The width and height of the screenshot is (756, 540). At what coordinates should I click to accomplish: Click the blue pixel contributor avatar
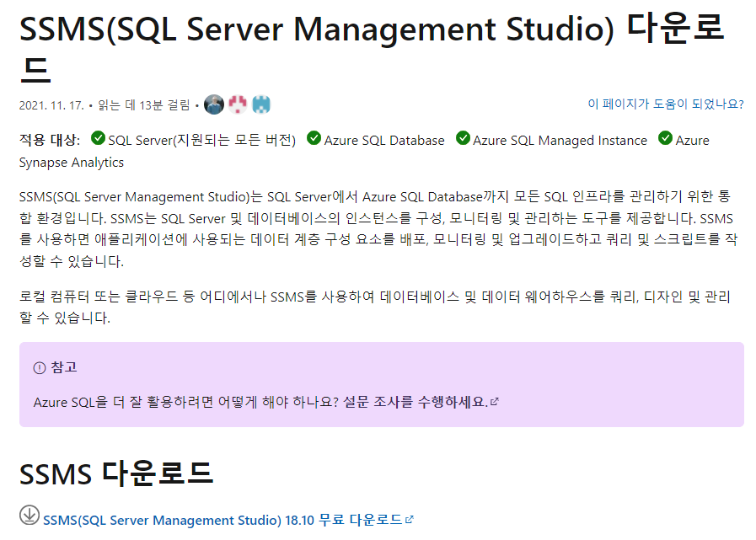[x=261, y=104]
